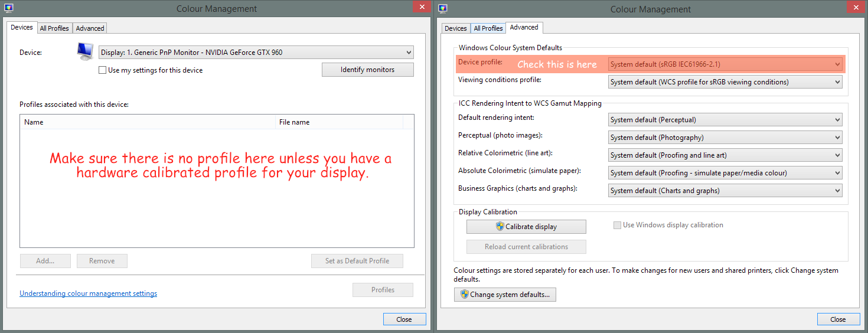Open Business Graphics (charts and graphs) dropdown
The image size is (868, 333).
pyautogui.click(x=725, y=191)
